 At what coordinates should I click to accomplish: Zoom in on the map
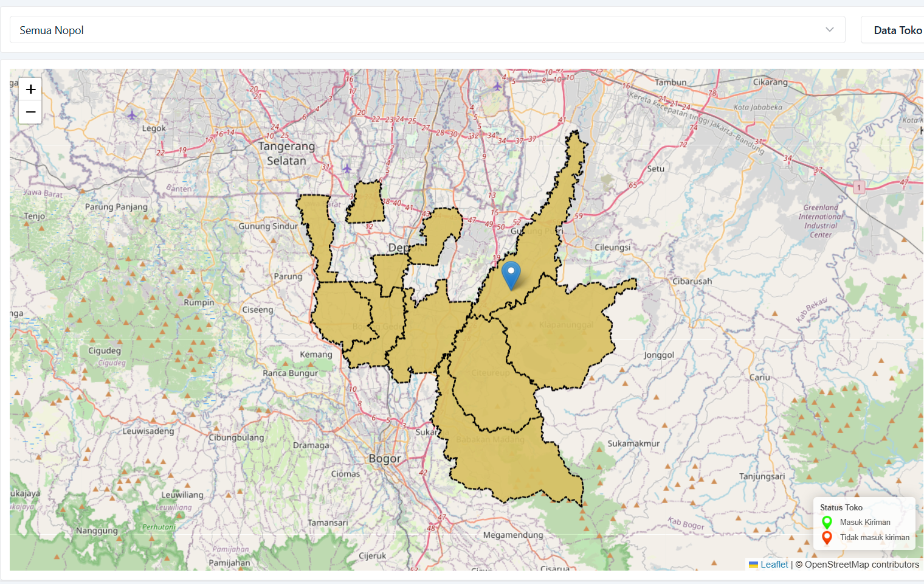(30, 89)
